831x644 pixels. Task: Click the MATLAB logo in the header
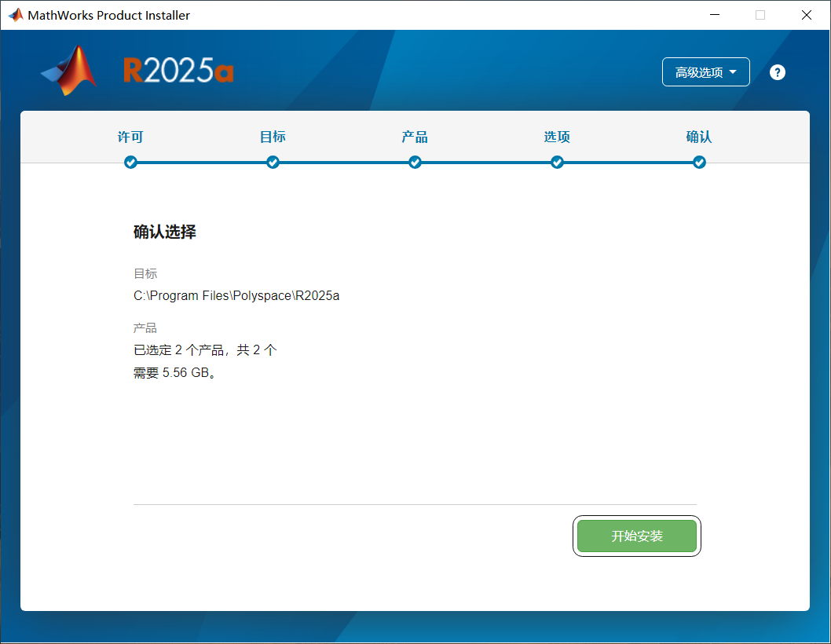(69, 71)
